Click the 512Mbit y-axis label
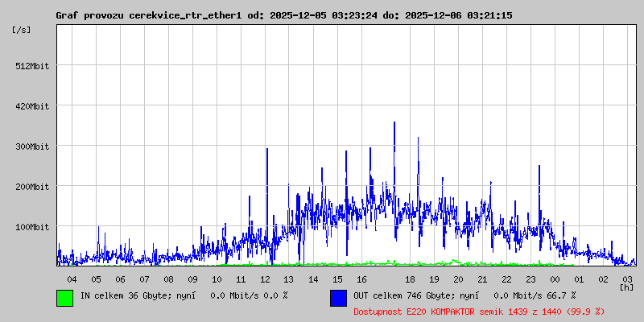 pos(33,66)
